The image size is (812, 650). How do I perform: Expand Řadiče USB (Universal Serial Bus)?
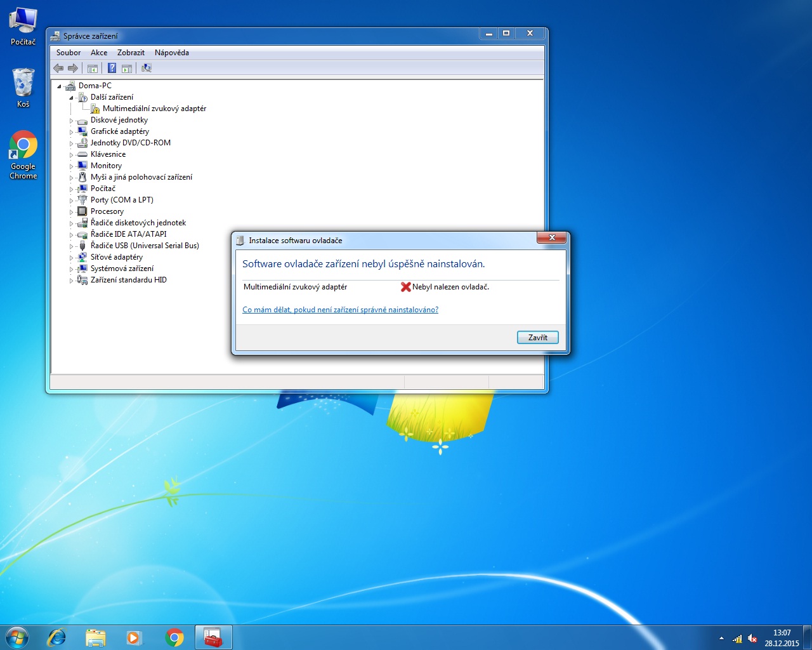[x=71, y=246]
